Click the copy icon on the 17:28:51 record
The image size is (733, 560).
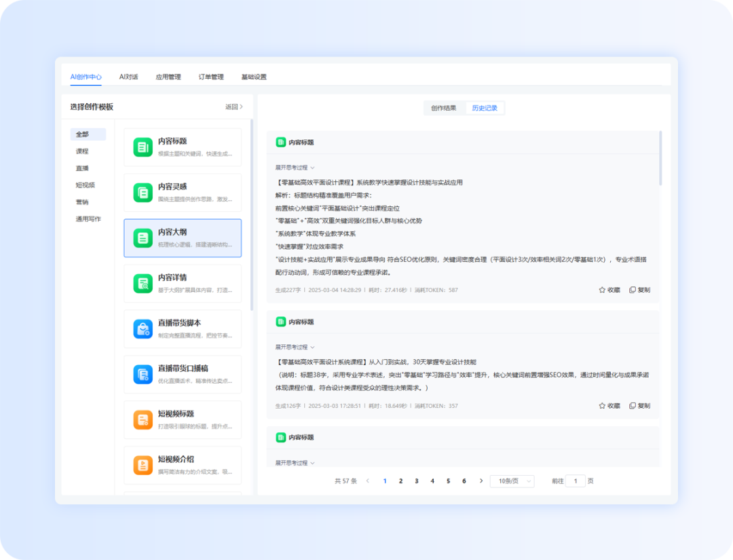tap(633, 406)
